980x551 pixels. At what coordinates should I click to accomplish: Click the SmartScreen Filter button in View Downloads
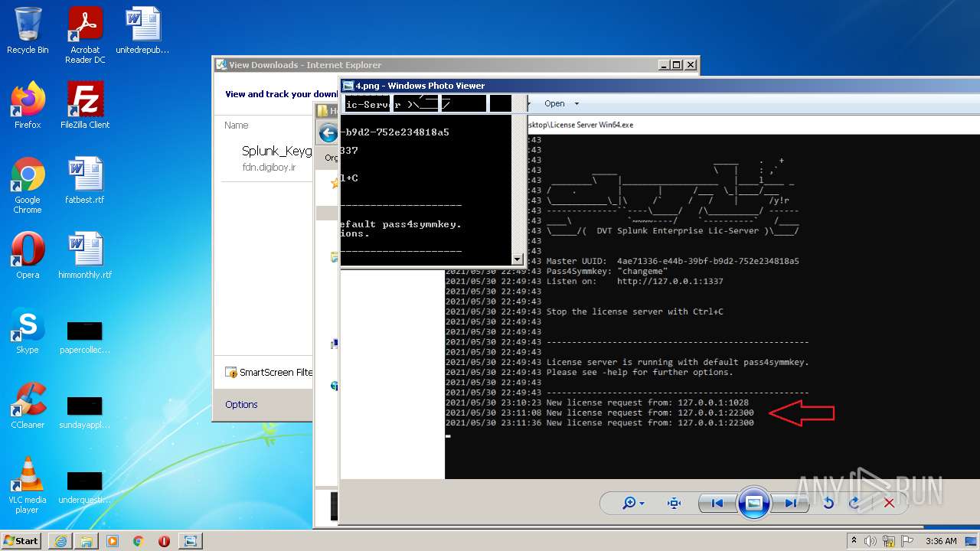269,373
